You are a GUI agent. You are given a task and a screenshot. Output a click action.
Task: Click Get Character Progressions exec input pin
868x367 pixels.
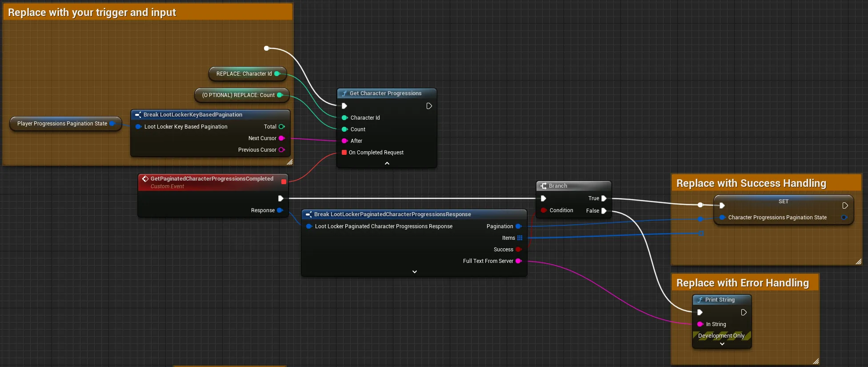(344, 106)
